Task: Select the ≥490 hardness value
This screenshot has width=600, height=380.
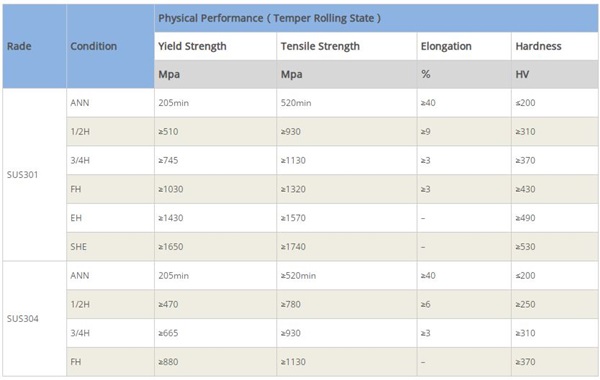Action: pyautogui.click(x=525, y=218)
